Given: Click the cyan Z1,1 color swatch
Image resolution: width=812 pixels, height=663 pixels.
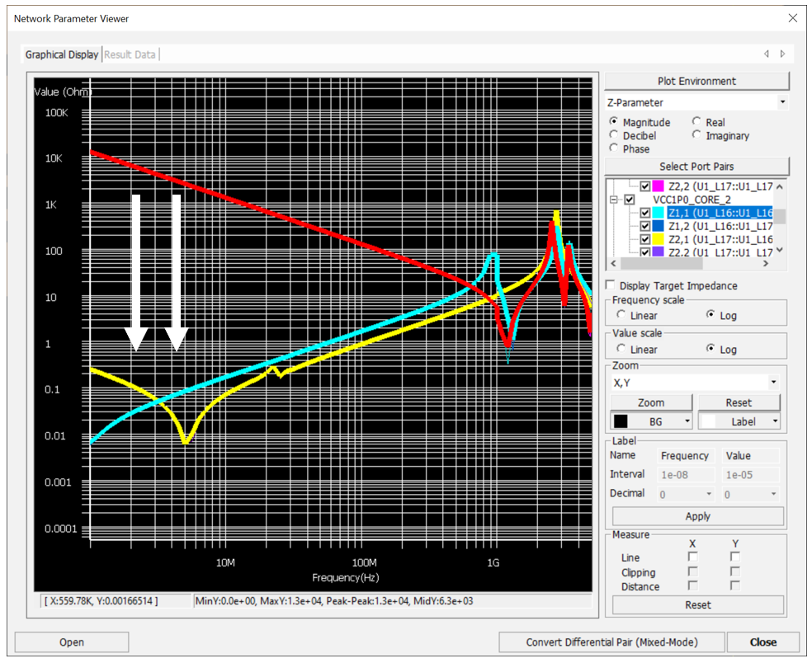Looking at the screenshot, I should click(x=659, y=213).
